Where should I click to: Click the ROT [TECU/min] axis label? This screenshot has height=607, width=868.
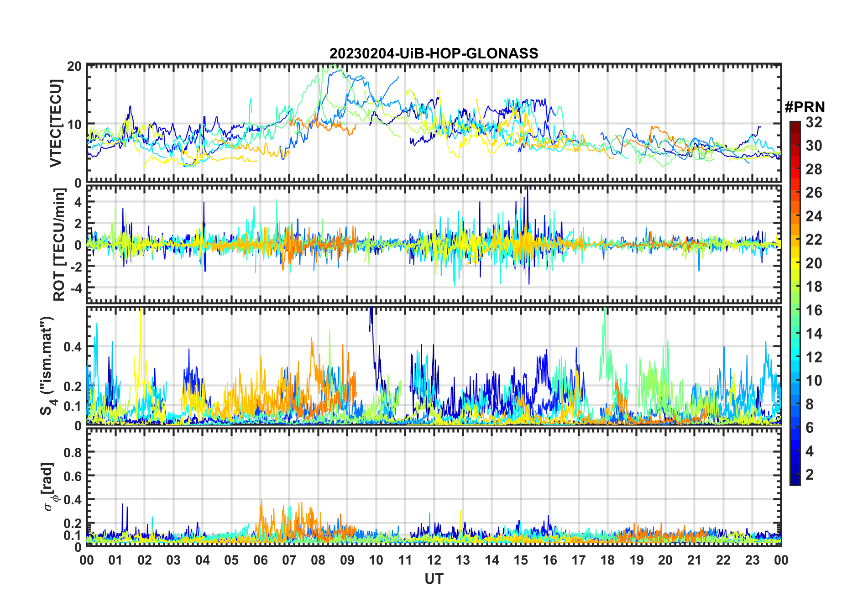(59, 245)
